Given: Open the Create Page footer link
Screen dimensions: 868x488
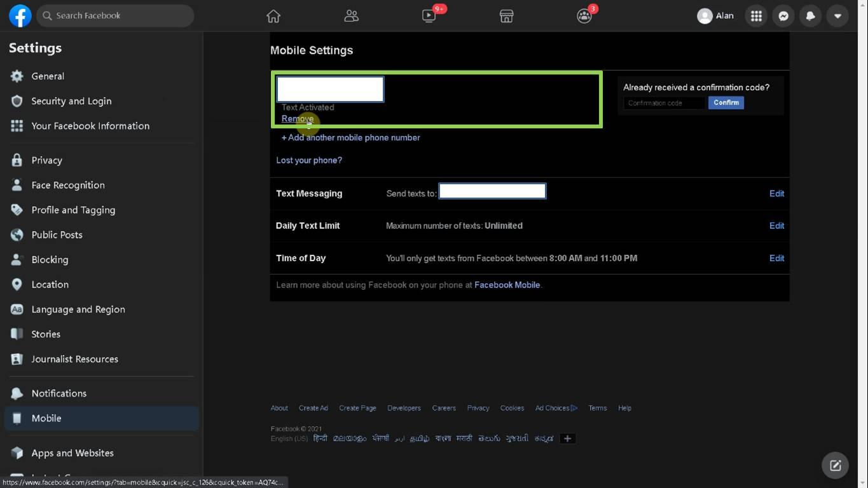Looking at the screenshot, I should click(x=357, y=408).
